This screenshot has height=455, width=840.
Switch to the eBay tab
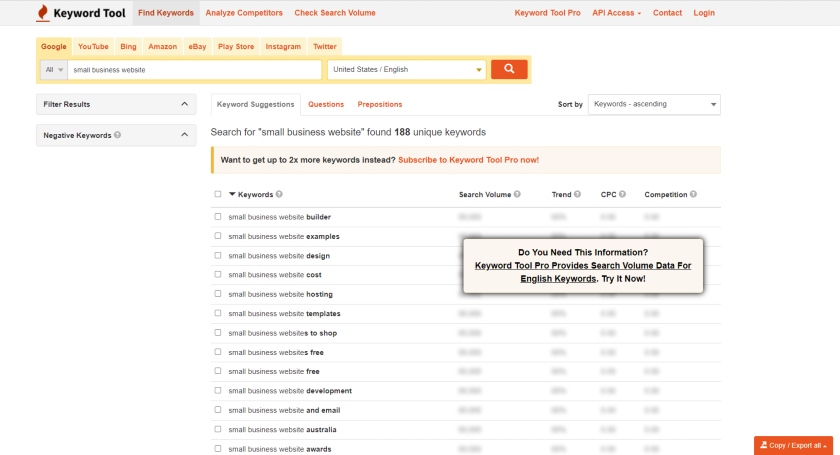point(197,47)
